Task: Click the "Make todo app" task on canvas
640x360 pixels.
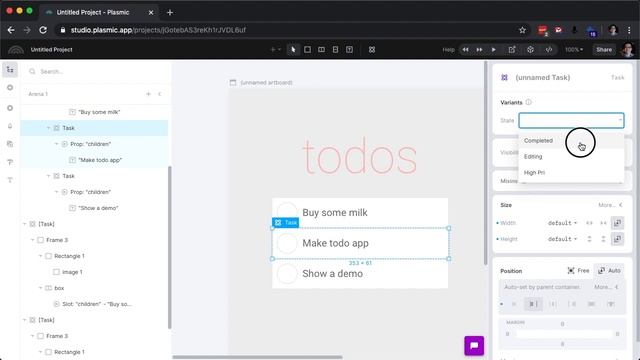Action: coord(360,243)
